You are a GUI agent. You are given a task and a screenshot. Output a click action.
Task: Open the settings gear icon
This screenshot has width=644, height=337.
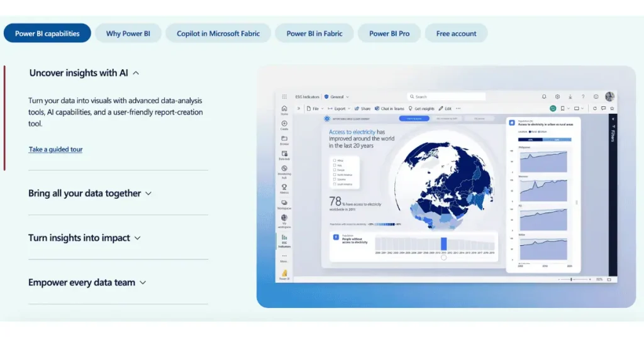[557, 97]
